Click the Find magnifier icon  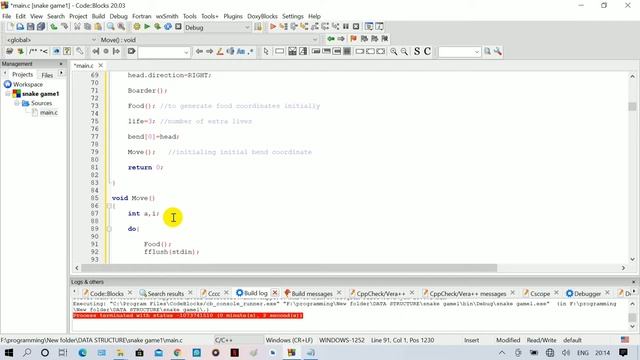(x=111, y=27)
